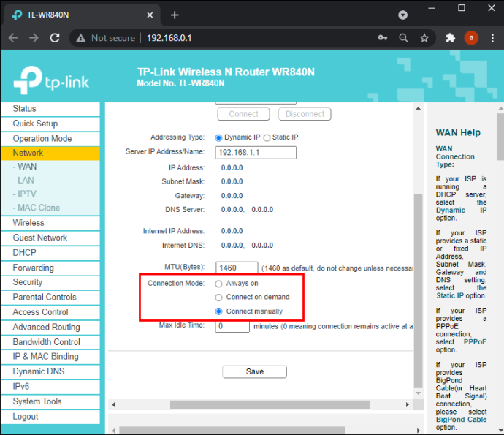Select the Dynamic IP radio button

(218, 137)
